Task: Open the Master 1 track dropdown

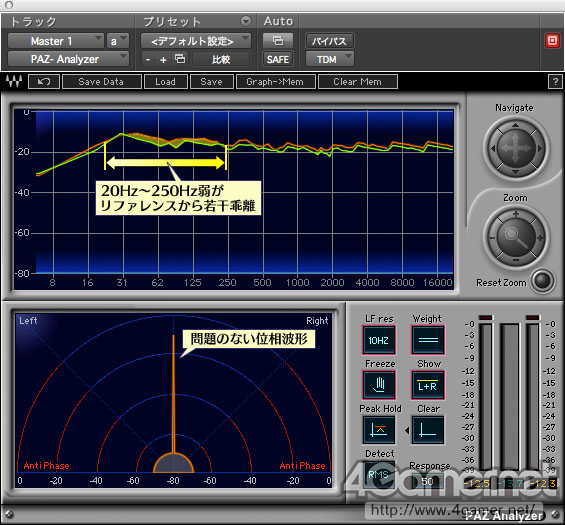Action: [x=55, y=41]
